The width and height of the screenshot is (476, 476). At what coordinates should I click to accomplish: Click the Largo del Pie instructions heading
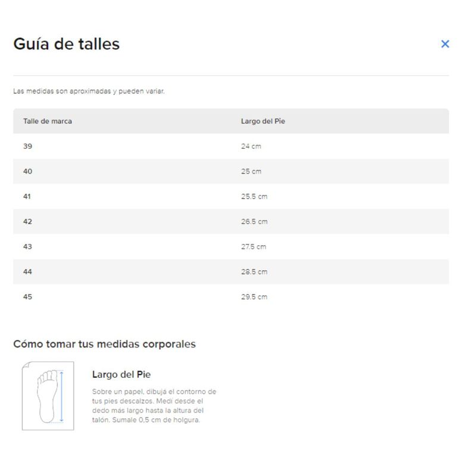[121, 374]
